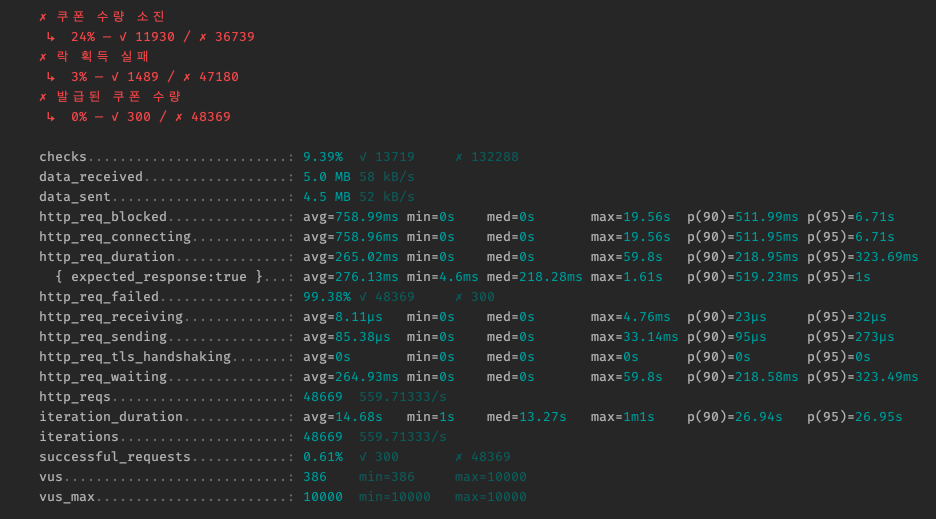This screenshot has width=936, height=519.
Task: Select the '52 kB/s' data_sent rate
Action: click(387, 197)
